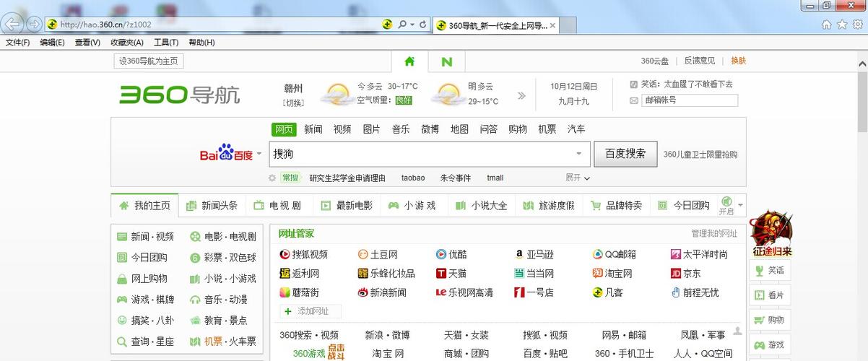Open 淘宝网 site shortcut
The height and width of the screenshot is (361, 868).
612,274
